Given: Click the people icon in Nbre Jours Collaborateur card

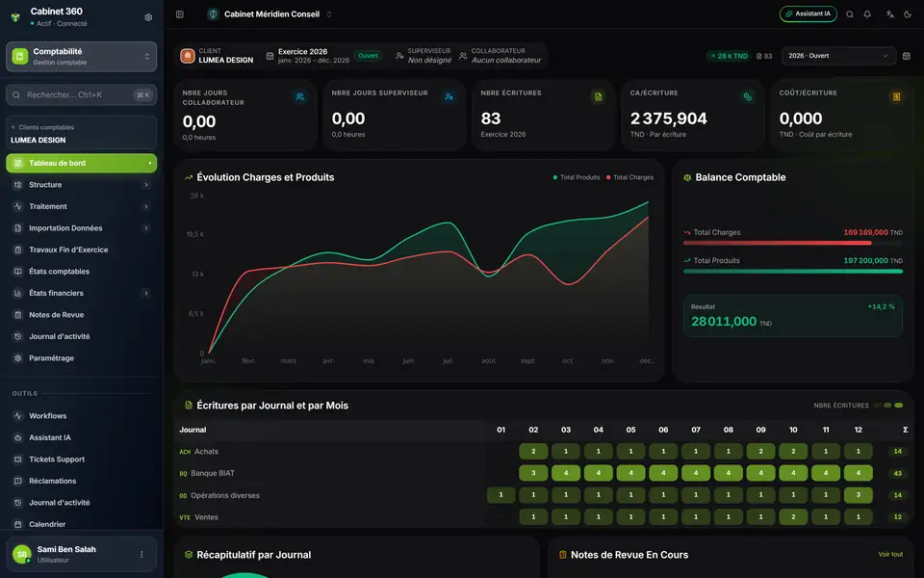Looking at the screenshot, I should [300, 96].
